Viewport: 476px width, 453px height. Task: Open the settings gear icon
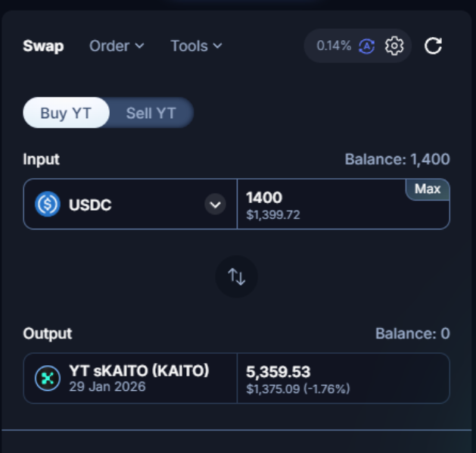394,46
